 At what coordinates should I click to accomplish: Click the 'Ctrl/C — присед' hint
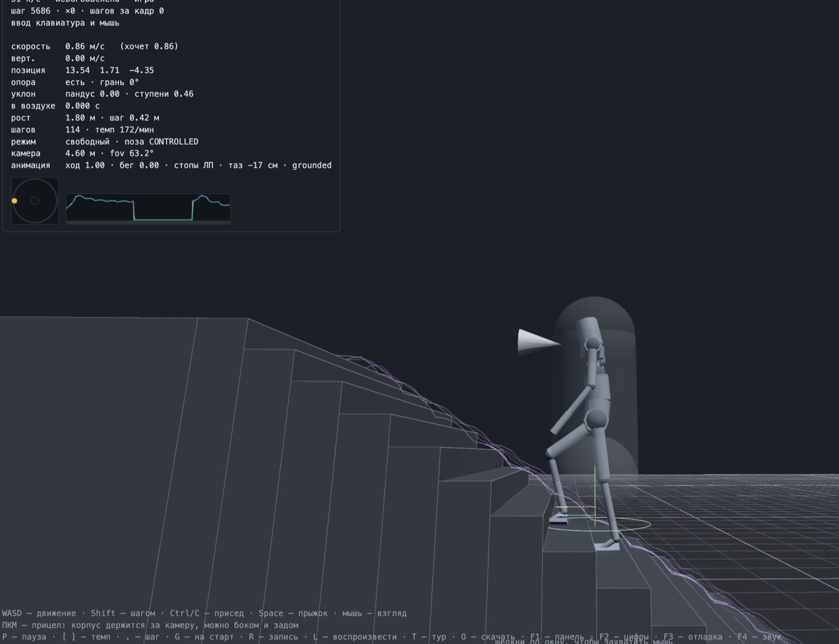pos(207,613)
